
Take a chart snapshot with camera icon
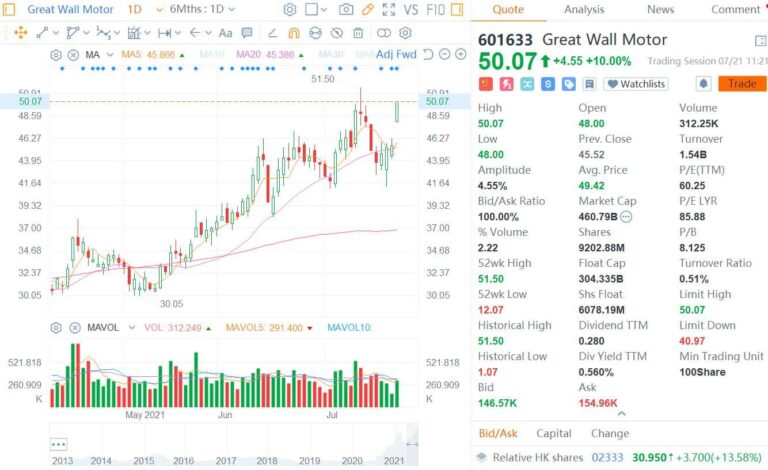pos(346,9)
